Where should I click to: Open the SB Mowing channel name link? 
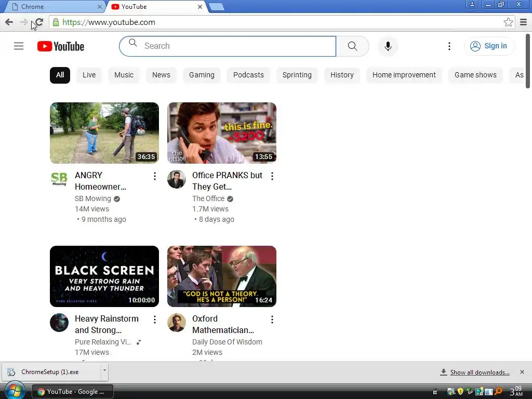click(x=92, y=199)
